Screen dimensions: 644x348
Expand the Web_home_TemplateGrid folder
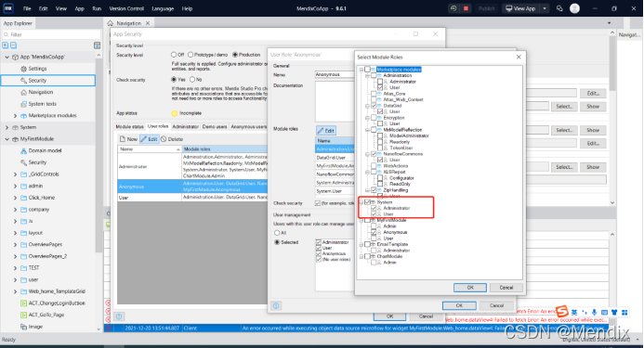15,291
